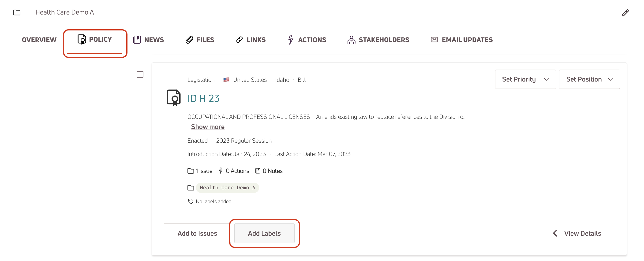Click the 1 Issue folder icon
The width and height of the screenshot is (644, 261).
191,171
